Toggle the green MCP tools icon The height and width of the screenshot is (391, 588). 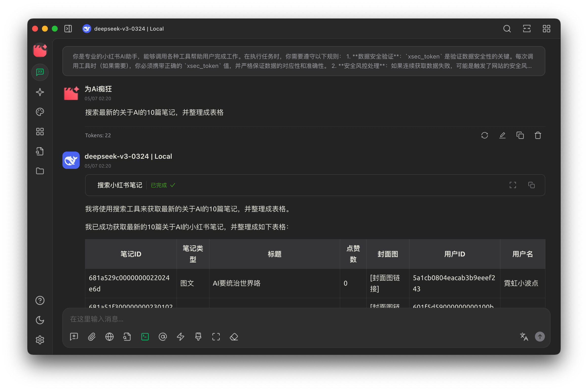click(145, 337)
